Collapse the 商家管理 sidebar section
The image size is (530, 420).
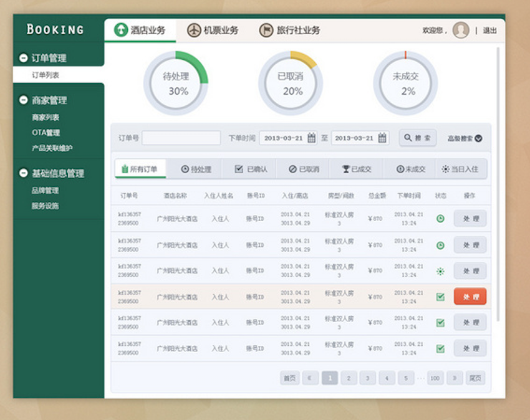(24, 100)
